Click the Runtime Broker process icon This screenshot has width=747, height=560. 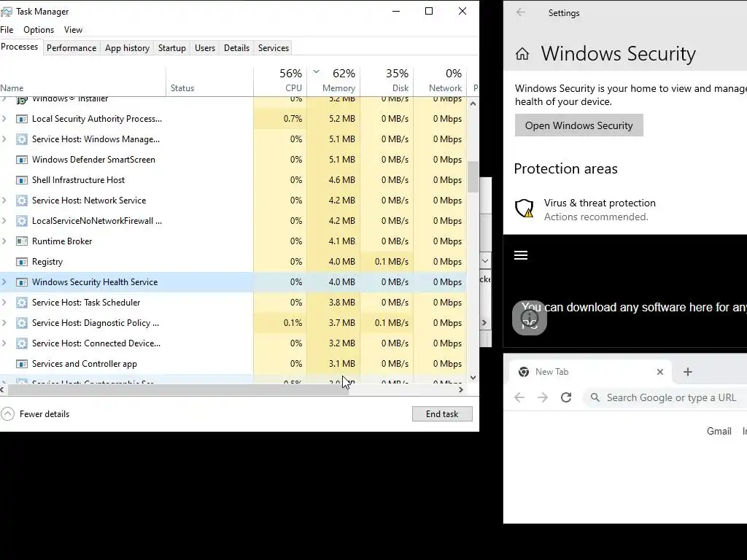(x=21, y=241)
